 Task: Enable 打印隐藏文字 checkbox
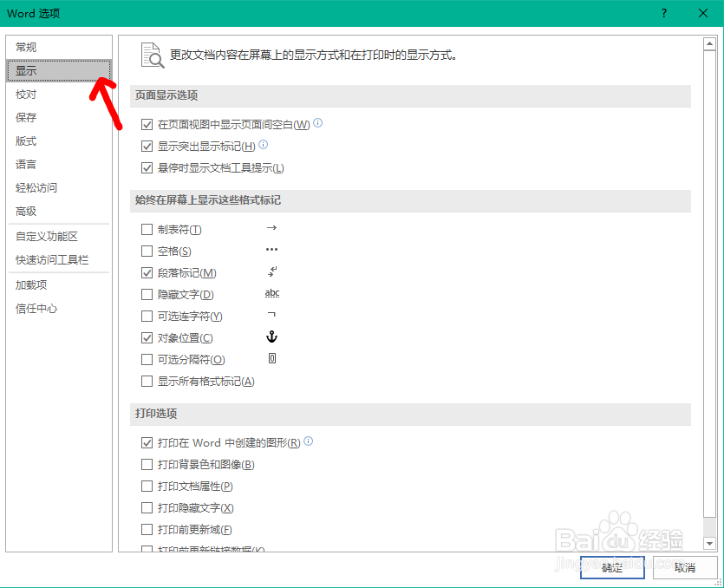coord(147,508)
